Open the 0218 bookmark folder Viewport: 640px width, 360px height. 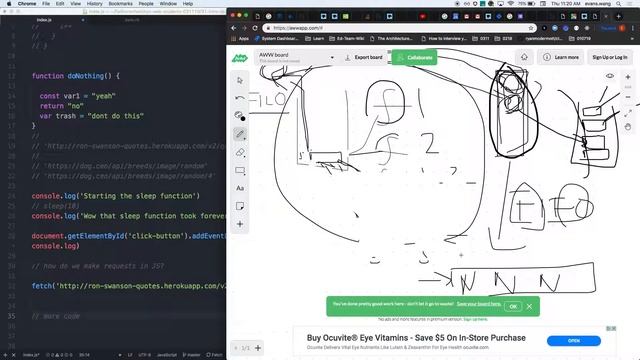(x=503, y=39)
